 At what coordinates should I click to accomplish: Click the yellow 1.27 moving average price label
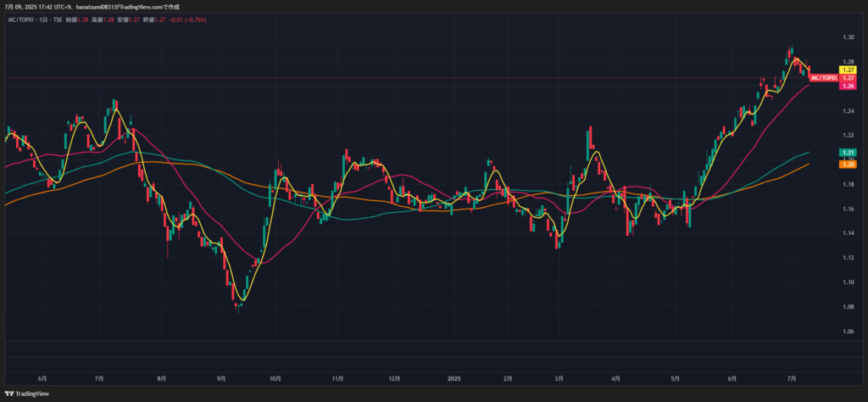tap(848, 70)
